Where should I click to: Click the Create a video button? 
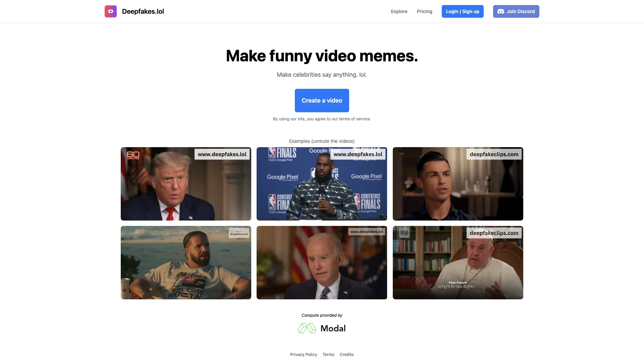click(322, 100)
